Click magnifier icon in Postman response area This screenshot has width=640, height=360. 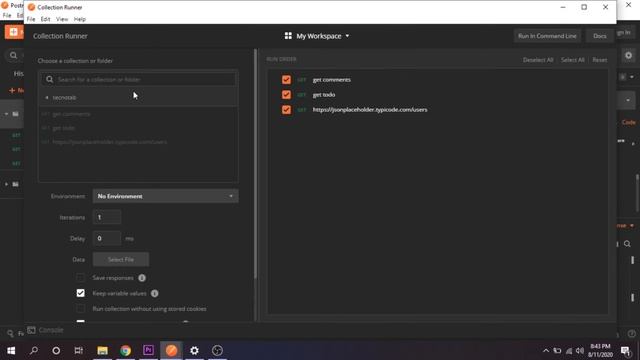[x=627, y=244]
